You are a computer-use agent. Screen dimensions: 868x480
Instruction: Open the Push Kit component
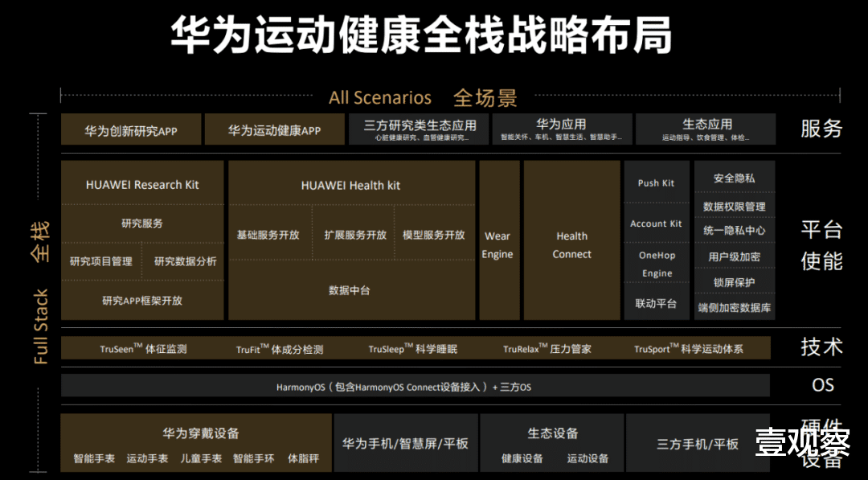click(x=656, y=183)
